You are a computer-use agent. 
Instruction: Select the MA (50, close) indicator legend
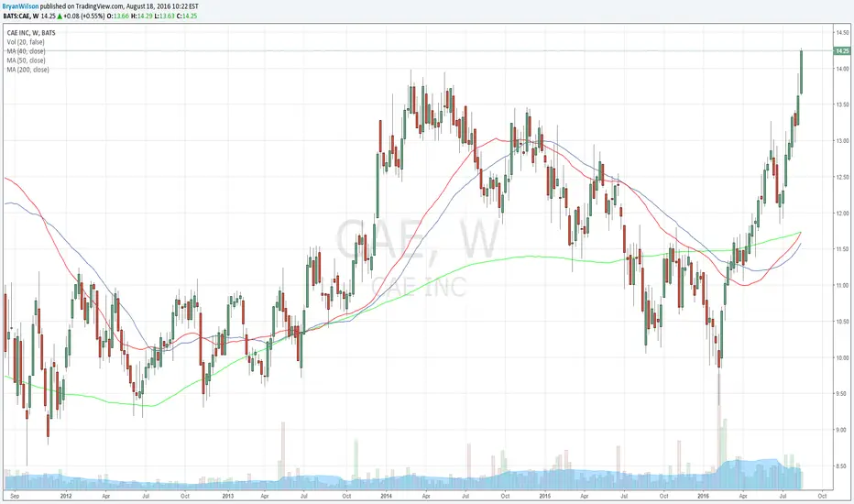coord(27,60)
